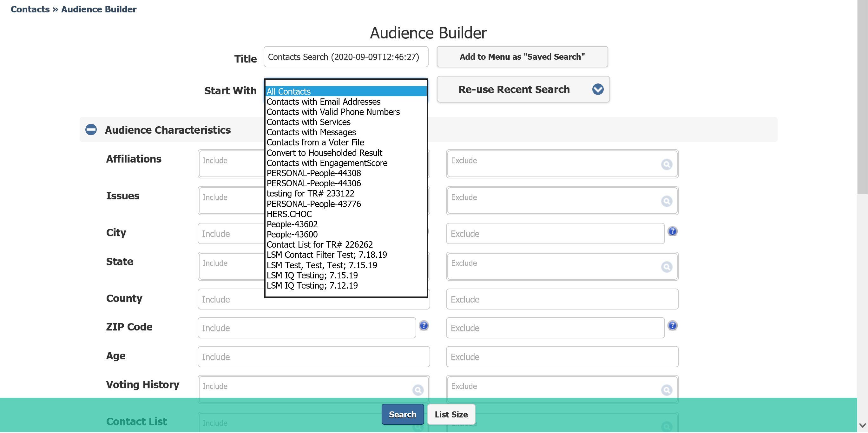Focus the Voting History Include field
The width and height of the screenshot is (868, 433).
tap(314, 390)
